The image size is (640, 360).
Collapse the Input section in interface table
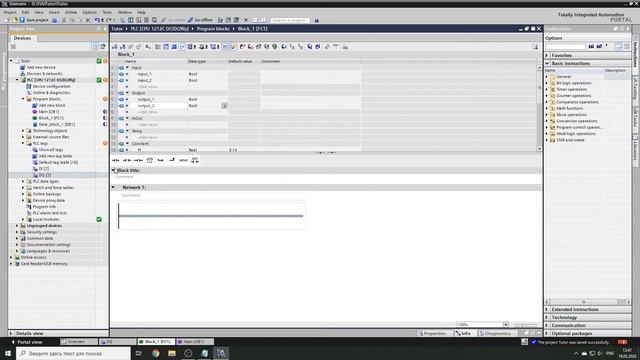coord(127,68)
